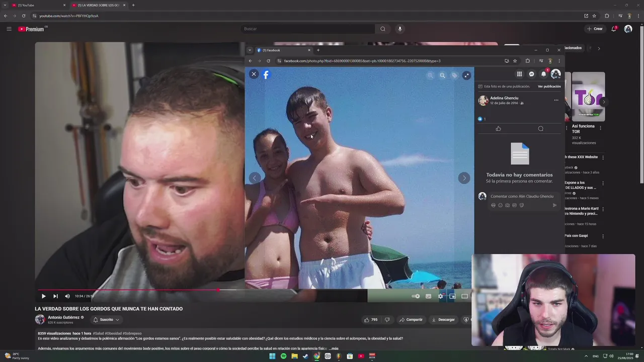The image size is (644, 362).
Task: Toggle YouTube autoplay switch
Action: [x=416, y=296]
